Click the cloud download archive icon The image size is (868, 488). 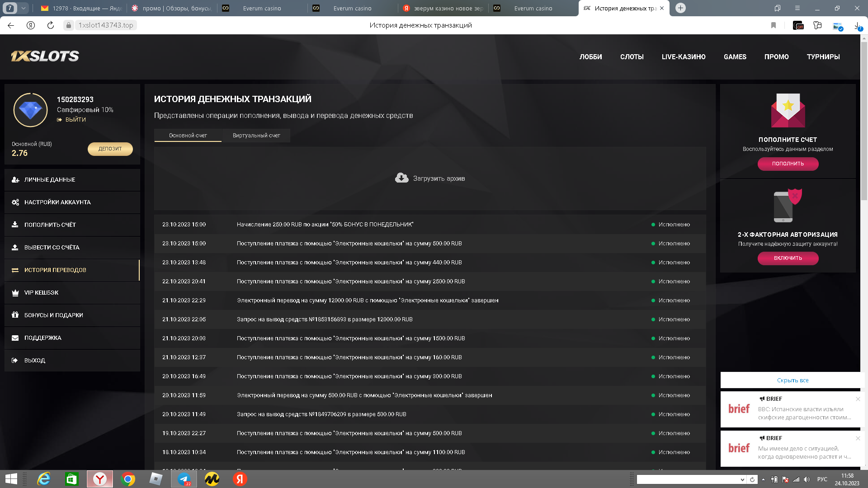tap(401, 178)
